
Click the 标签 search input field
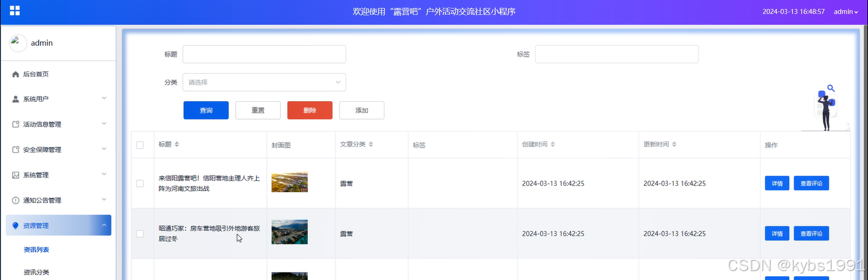click(616, 54)
